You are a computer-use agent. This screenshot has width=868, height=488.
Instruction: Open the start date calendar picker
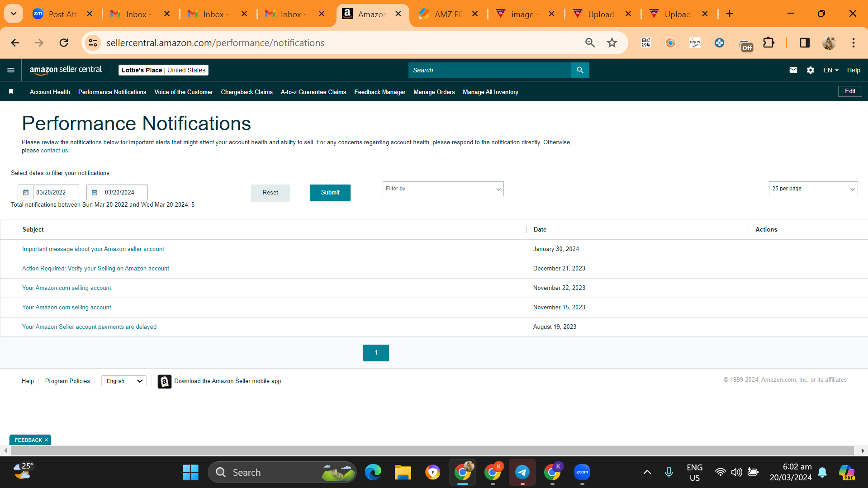26,192
